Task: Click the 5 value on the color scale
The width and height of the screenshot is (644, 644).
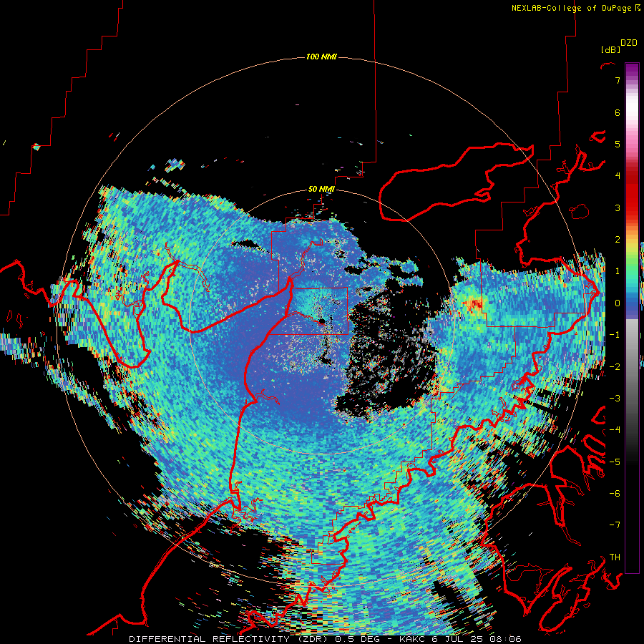Action: click(x=618, y=144)
